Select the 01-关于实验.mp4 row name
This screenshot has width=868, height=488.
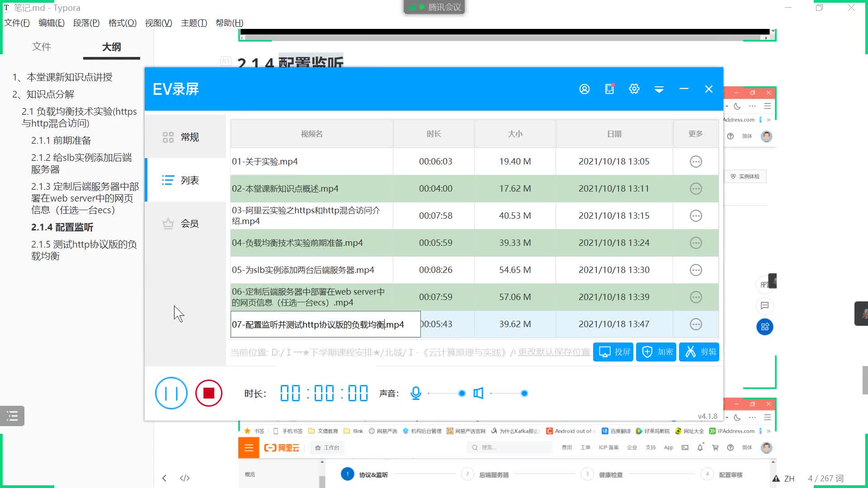[x=265, y=161]
